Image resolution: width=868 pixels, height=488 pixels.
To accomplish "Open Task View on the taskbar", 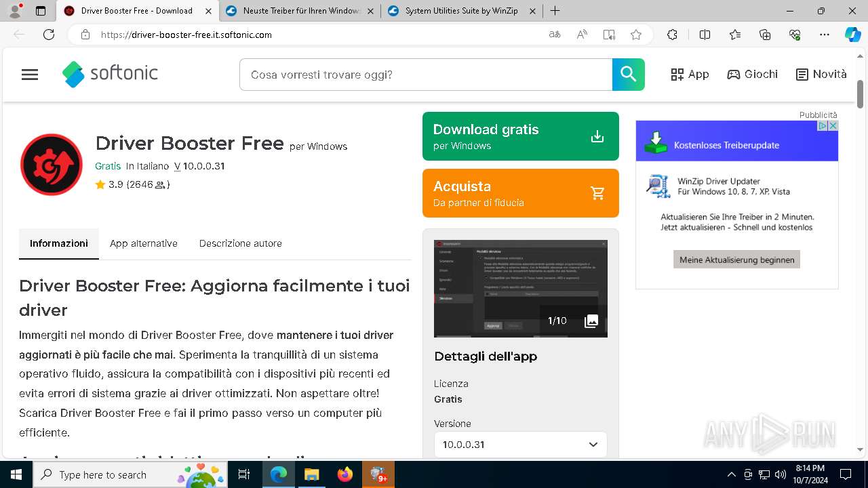I will point(245,474).
